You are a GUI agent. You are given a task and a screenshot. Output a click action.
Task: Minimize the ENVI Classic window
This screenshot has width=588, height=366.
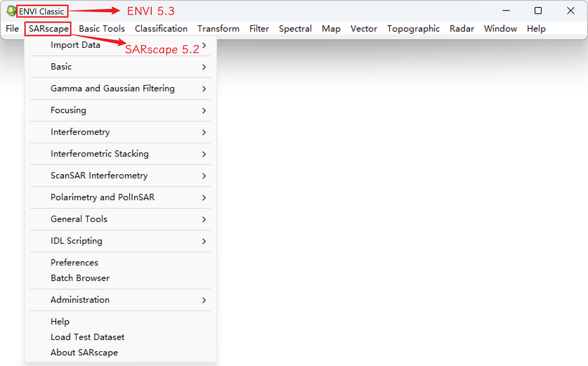click(506, 11)
